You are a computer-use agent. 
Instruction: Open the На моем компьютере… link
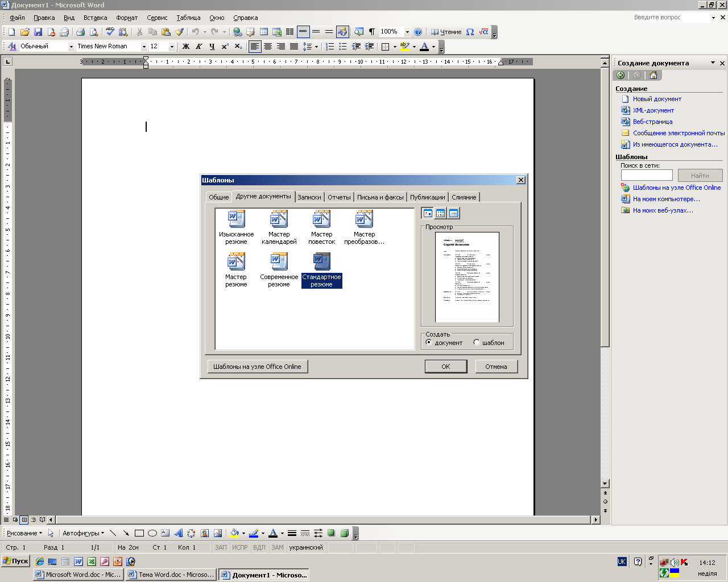(667, 199)
